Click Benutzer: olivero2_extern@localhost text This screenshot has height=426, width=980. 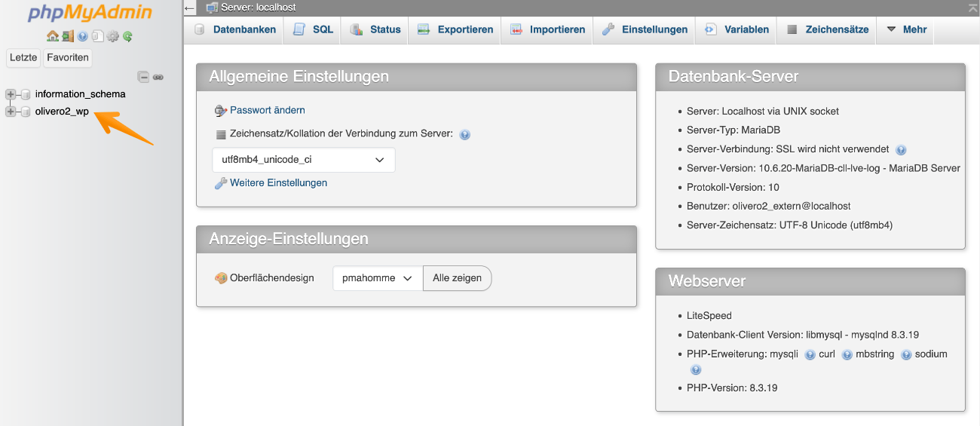768,206
